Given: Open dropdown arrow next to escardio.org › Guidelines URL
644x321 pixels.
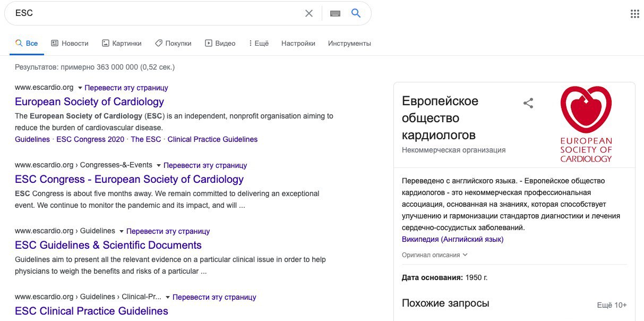Looking at the screenshot, I should click(122, 231).
